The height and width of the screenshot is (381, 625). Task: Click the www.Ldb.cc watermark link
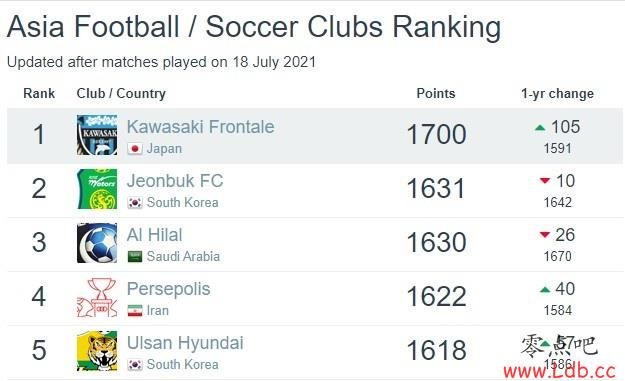pos(559,371)
